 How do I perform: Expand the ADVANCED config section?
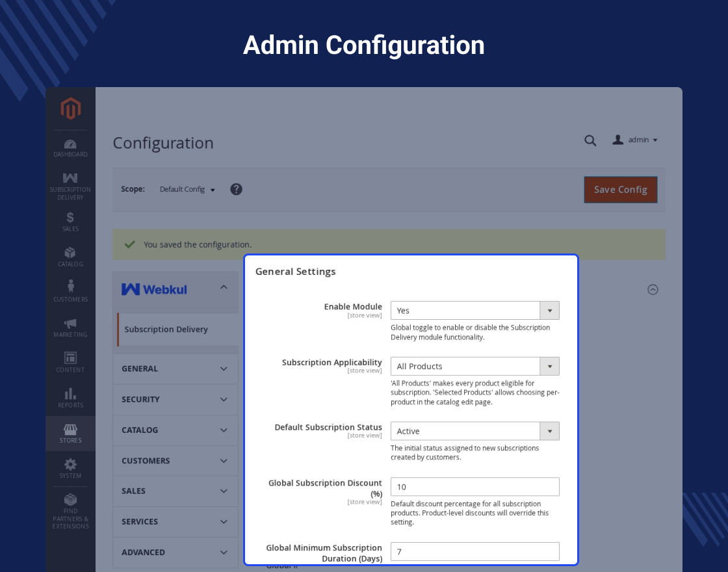pos(175,552)
